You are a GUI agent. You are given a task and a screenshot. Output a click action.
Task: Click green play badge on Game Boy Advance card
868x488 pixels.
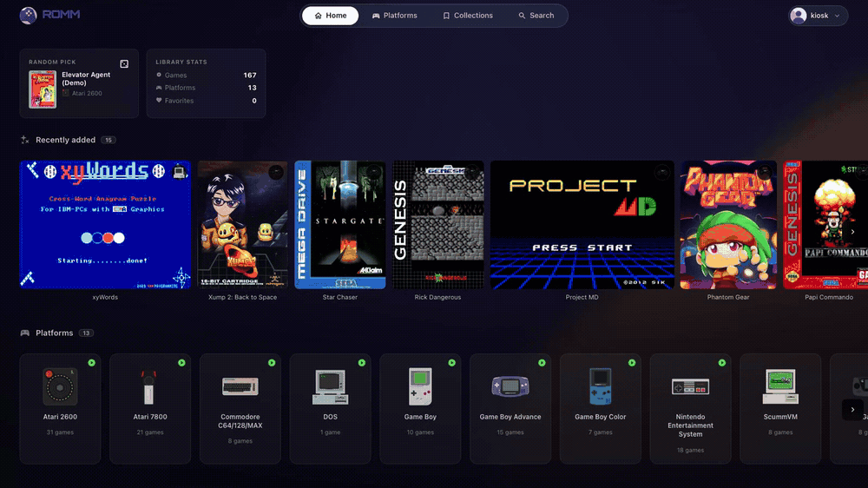[542, 363]
